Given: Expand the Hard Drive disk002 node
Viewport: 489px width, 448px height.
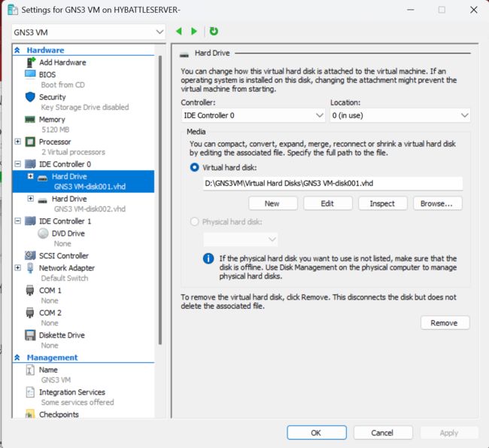Looking at the screenshot, I should click(31, 199).
